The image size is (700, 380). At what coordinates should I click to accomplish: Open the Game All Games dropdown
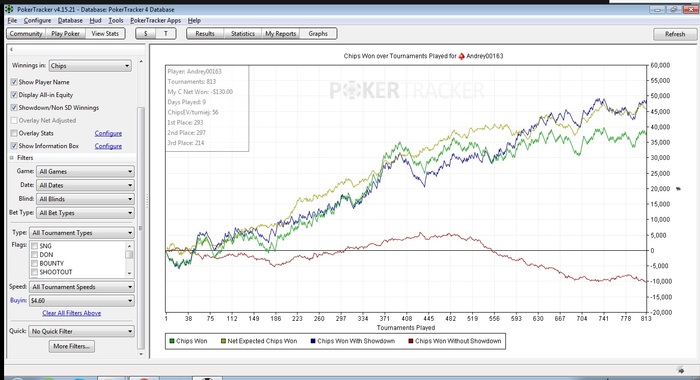pos(85,171)
